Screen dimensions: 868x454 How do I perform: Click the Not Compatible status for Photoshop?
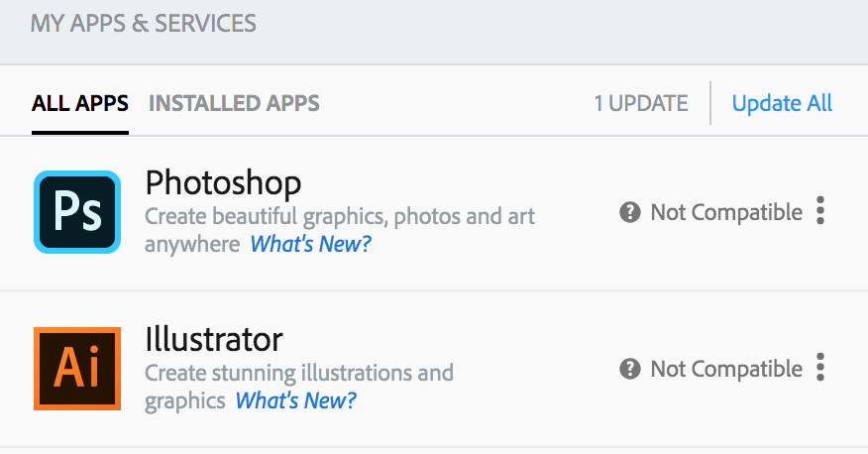pos(725,212)
